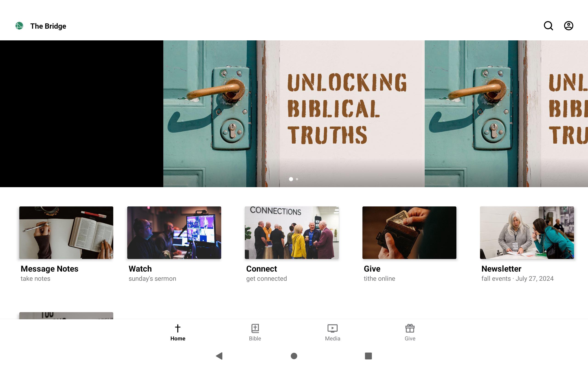588x367 pixels.
Task: Tap the Message Notes title text
Action: [49, 269]
